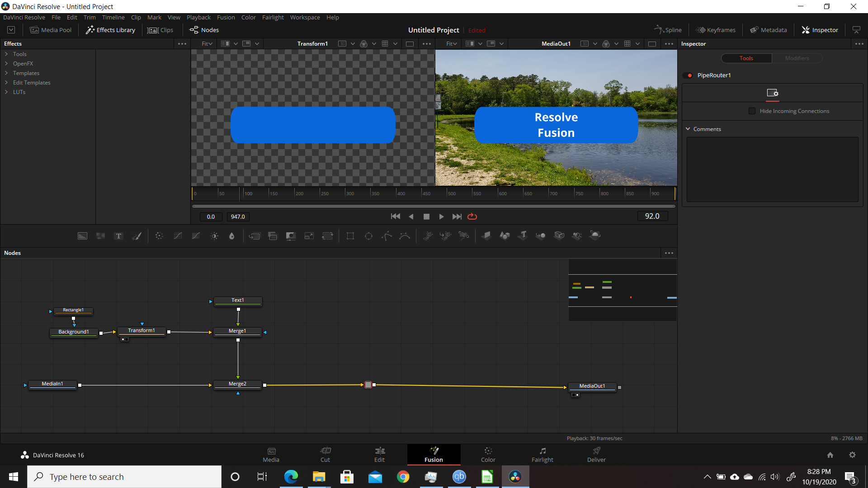
Task: Open left viewer Fit zoom dropdown
Action: pyautogui.click(x=207, y=44)
